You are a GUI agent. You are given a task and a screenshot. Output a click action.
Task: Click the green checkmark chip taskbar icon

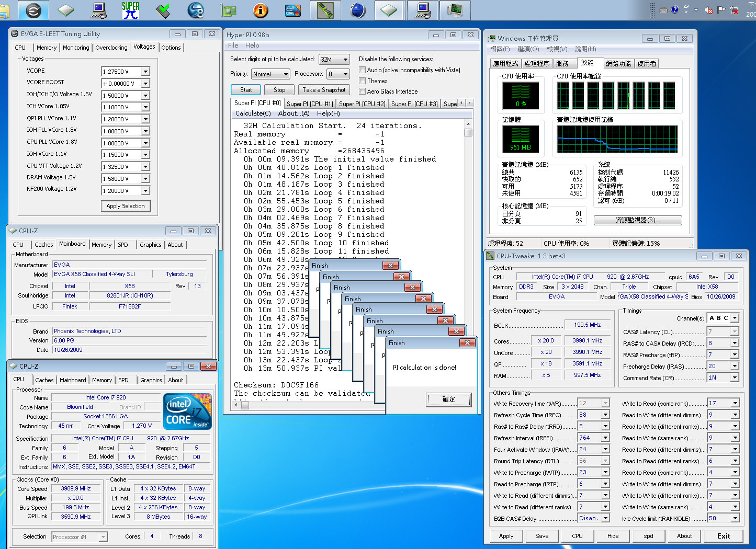[x=163, y=10]
